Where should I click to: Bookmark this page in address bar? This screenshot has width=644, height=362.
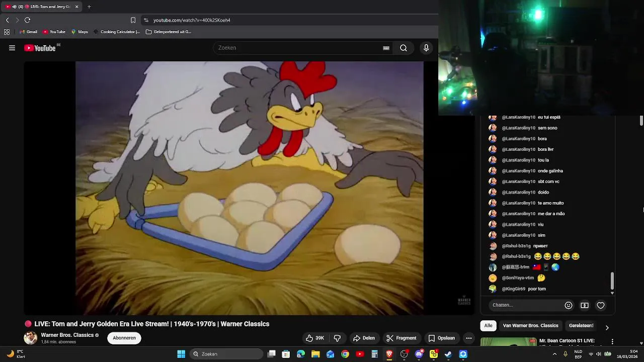point(133,20)
